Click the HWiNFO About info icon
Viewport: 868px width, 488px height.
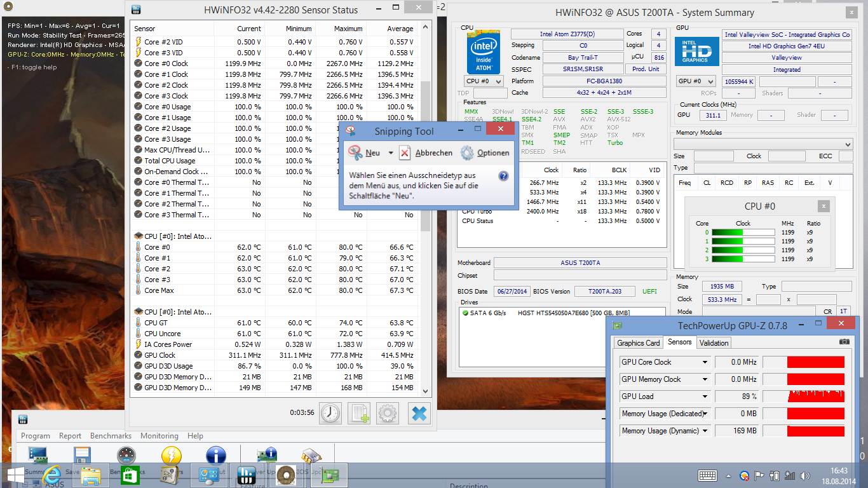click(x=216, y=455)
